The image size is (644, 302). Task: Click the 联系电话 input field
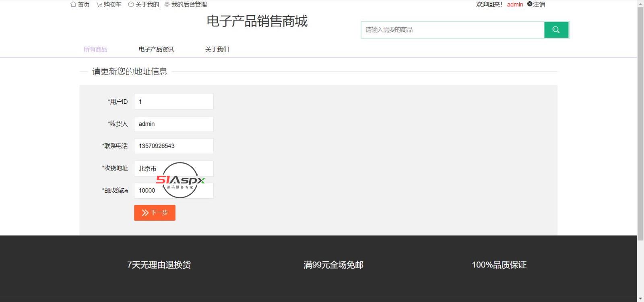click(174, 146)
